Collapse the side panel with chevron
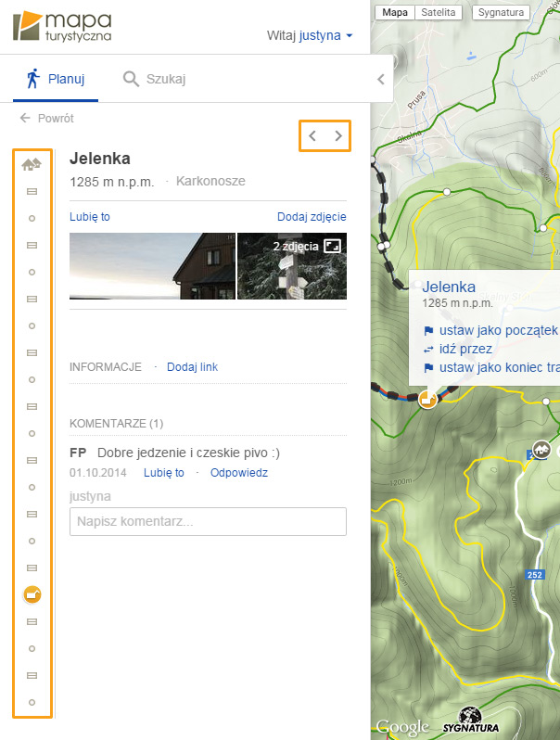 point(380,80)
